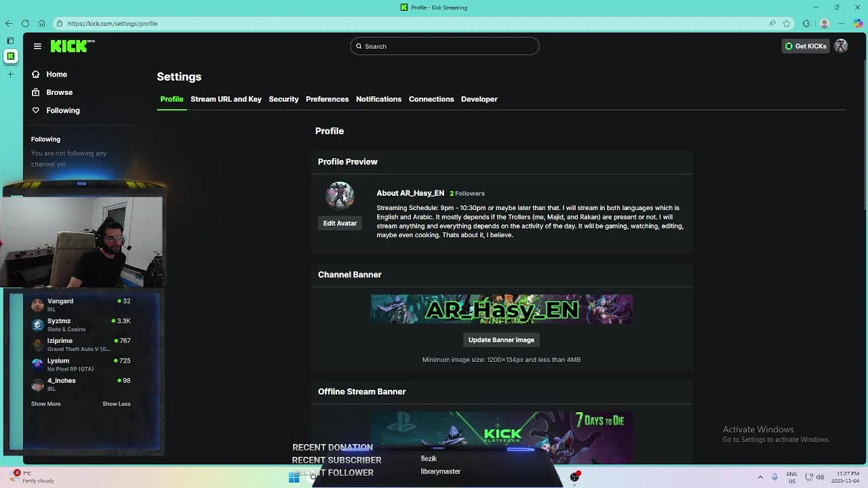The height and width of the screenshot is (488, 868).
Task: Click the Browse icon in sidebar
Action: (35, 92)
